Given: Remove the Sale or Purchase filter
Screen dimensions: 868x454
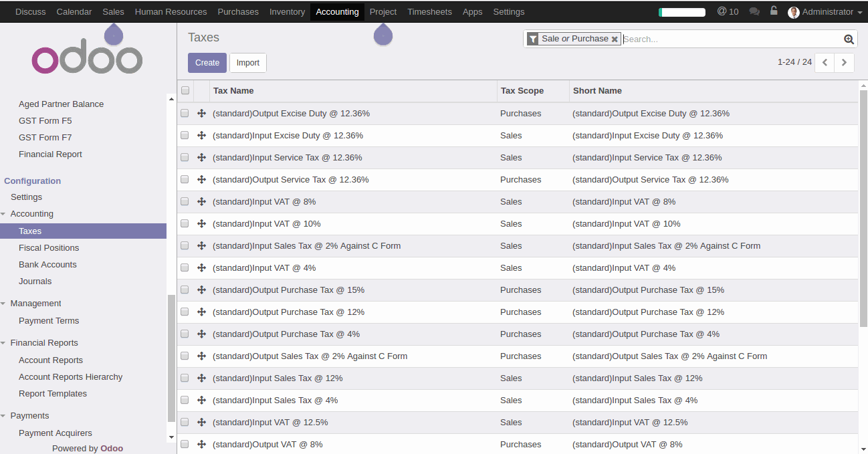Looking at the screenshot, I should click(615, 39).
